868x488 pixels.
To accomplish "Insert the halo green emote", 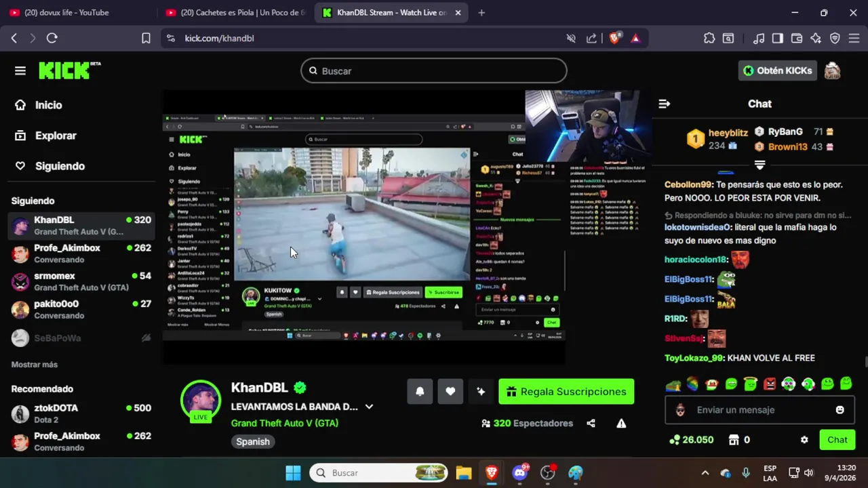I will pos(750,384).
